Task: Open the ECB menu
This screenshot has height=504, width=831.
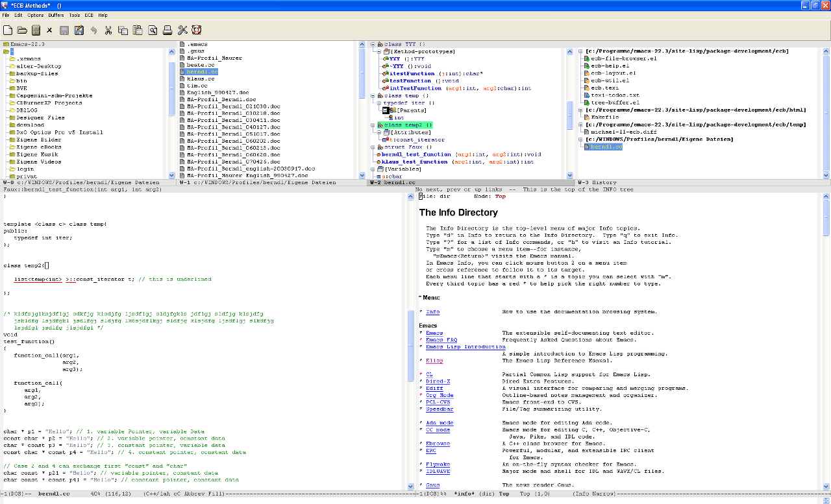Action: pyautogui.click(x=89, y=15)
